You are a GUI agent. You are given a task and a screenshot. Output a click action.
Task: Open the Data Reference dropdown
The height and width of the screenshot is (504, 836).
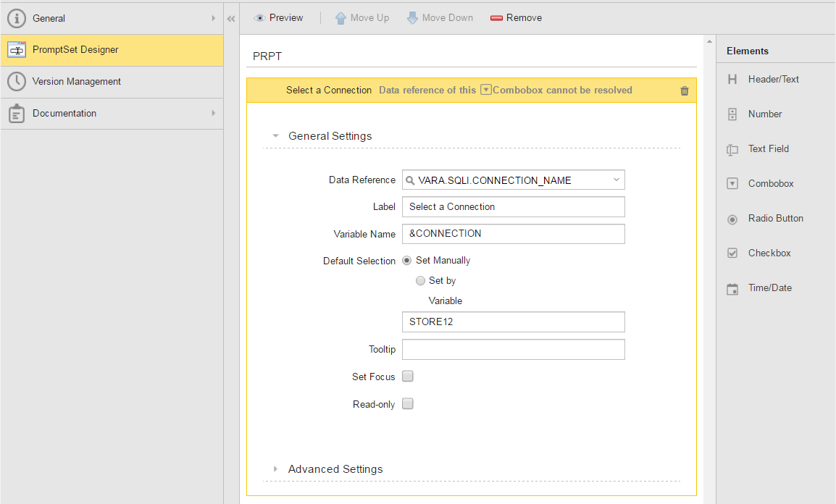[x=616, y=180]
